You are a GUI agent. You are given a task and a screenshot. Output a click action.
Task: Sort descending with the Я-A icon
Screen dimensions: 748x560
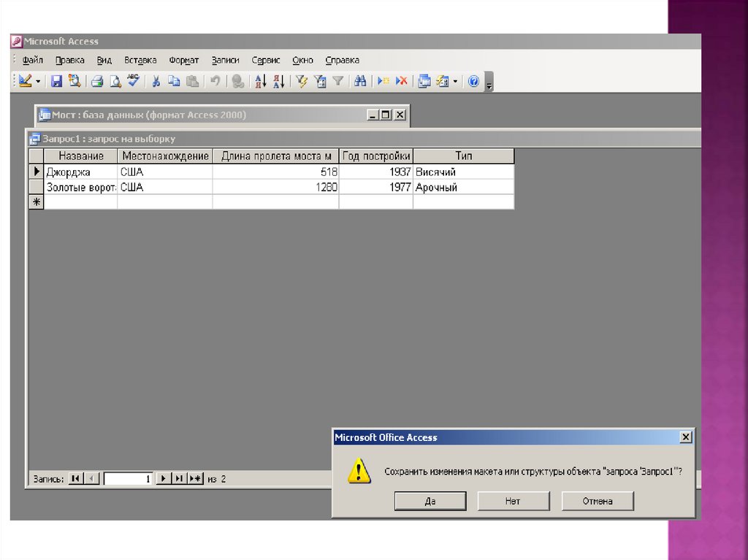279,81
